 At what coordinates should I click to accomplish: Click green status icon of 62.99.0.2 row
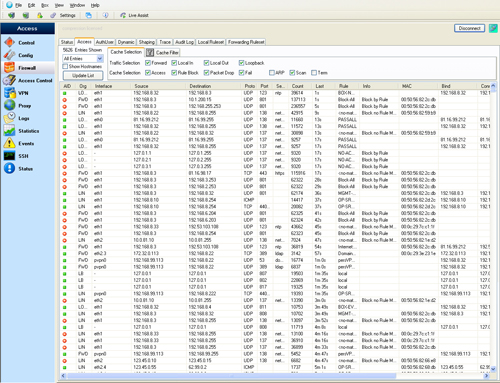click(x=65, y=367)
